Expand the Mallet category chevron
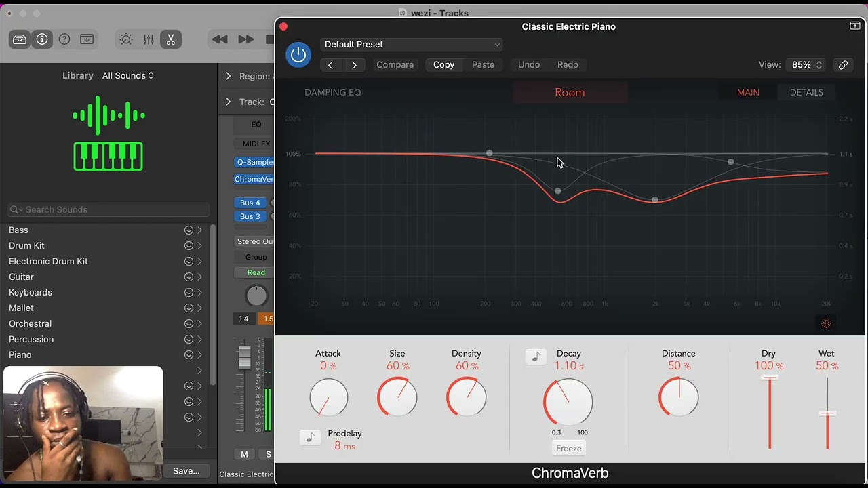Screen dimensions: 868x488 point(200,308)
